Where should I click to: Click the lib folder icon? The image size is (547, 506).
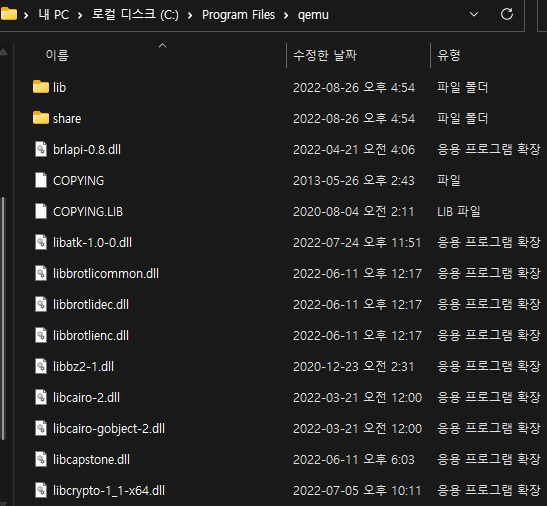point(41,87)
